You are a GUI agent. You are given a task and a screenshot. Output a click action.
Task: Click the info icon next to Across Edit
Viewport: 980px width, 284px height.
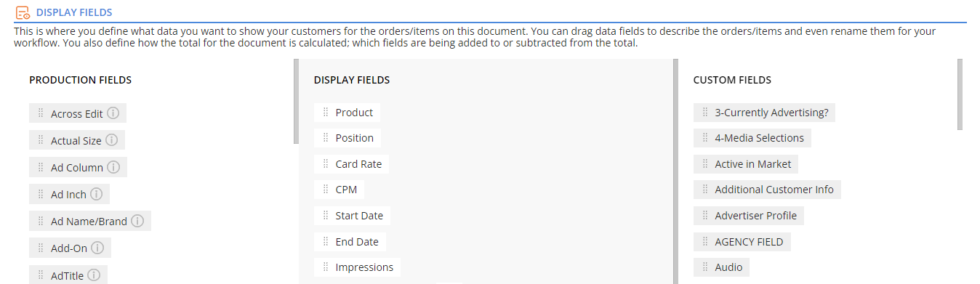tap(113, 113)
